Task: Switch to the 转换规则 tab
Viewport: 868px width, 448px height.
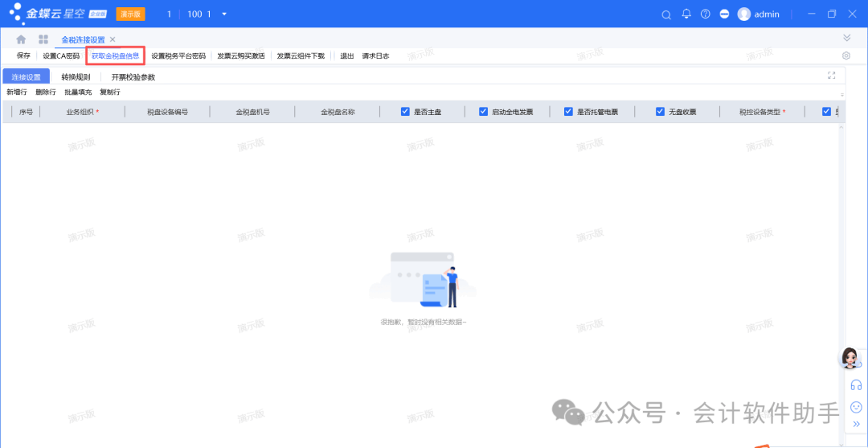Action: (x=76, y=77)
